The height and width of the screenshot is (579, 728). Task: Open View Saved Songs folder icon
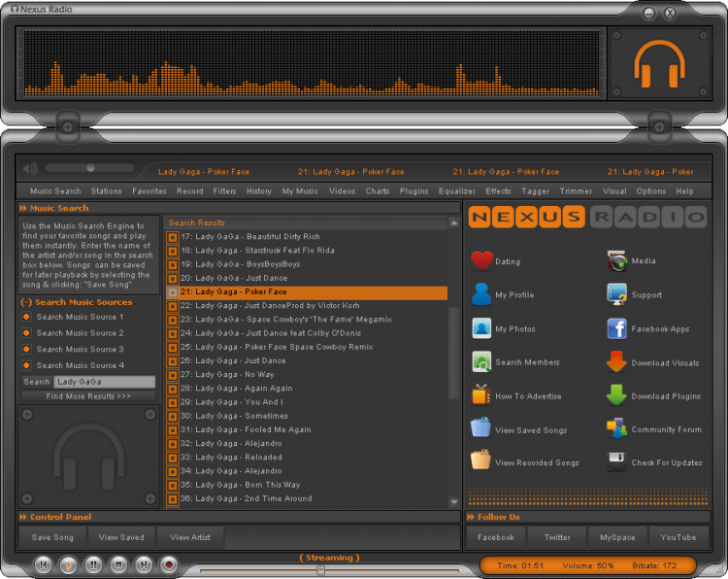click(480, 427)
